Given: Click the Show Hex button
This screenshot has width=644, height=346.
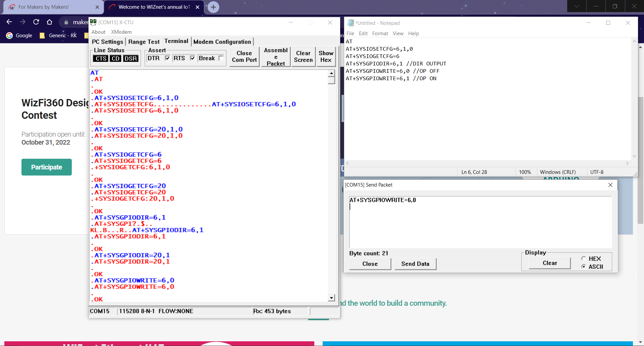Looking at the screenshot, I should [326, 57].
